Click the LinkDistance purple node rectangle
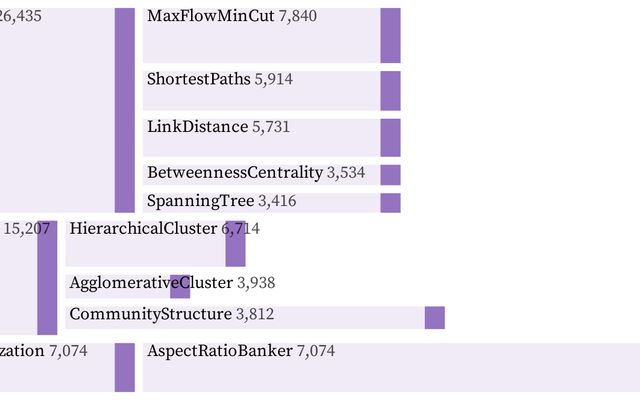 pyautogui.click(x=390, y=138)
